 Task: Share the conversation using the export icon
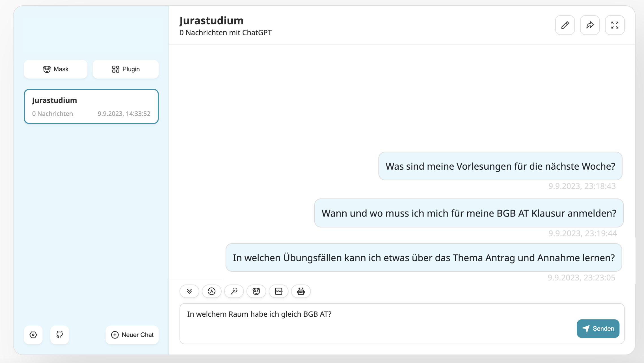590,25
